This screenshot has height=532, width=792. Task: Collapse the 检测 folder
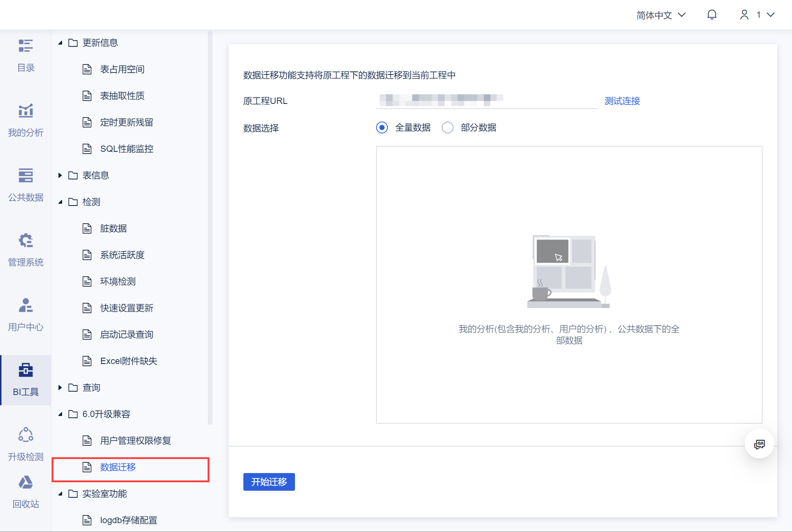(60, 202)
